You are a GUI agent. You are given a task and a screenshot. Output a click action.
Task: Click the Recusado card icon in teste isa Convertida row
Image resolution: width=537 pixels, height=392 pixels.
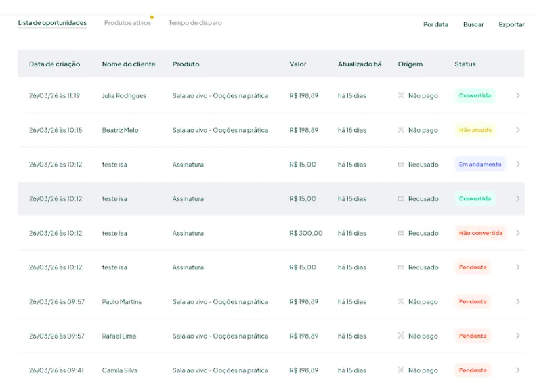click(401, 198)
